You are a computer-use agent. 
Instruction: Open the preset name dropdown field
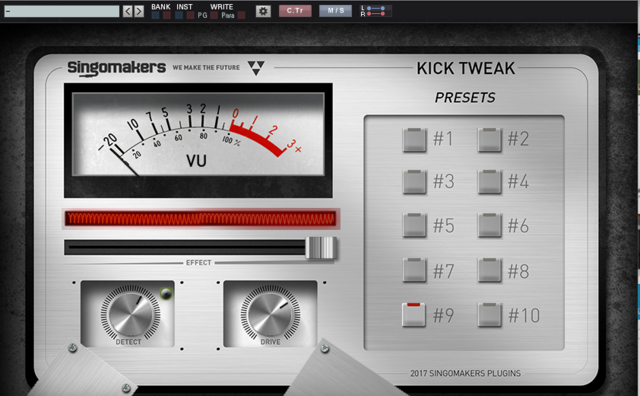62,11
